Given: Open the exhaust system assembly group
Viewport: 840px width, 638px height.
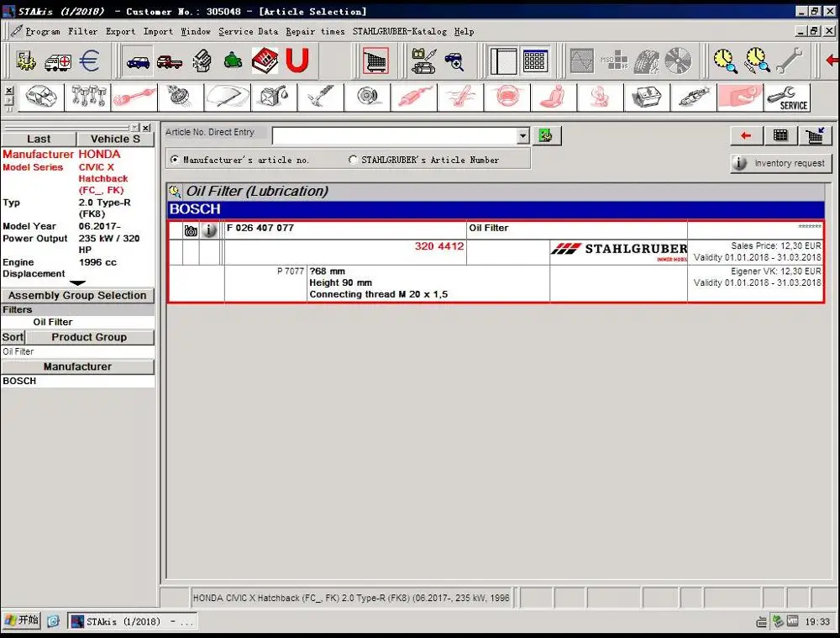Looking at the screenshot, I should click(x=414, y=98).
